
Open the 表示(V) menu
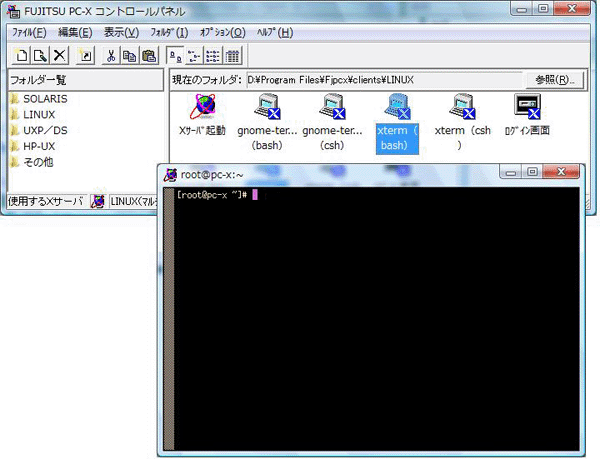pos(121,33)
